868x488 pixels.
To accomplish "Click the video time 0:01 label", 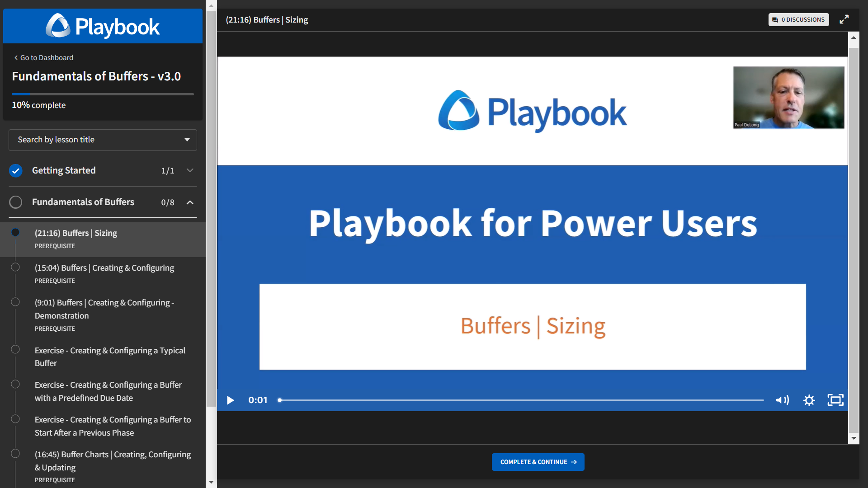I will (258, 400).
